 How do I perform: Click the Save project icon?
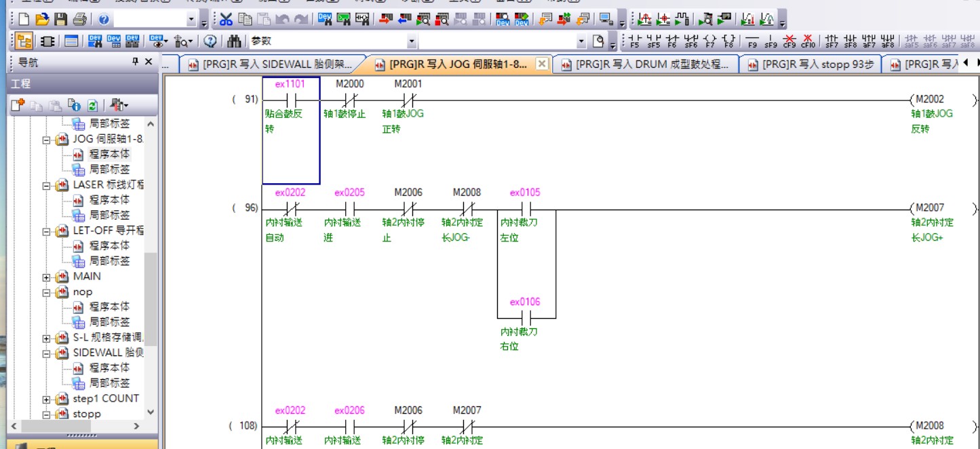coord(61,20)
